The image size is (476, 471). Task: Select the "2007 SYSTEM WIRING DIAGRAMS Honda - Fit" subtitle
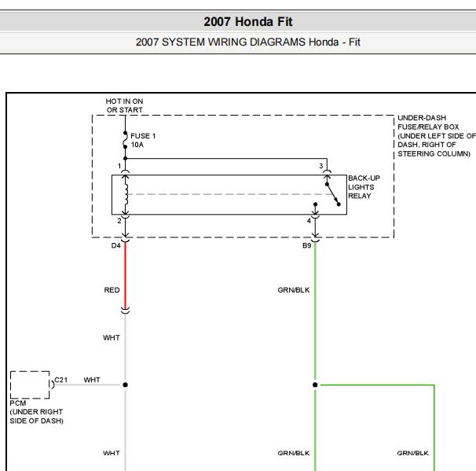point(247,42)
